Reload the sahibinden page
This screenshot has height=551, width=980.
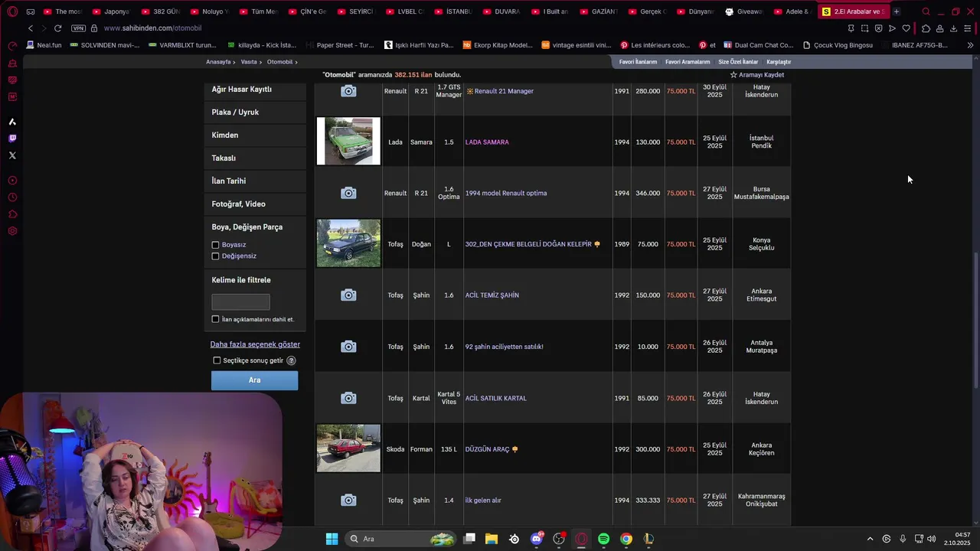click(57, 28)
